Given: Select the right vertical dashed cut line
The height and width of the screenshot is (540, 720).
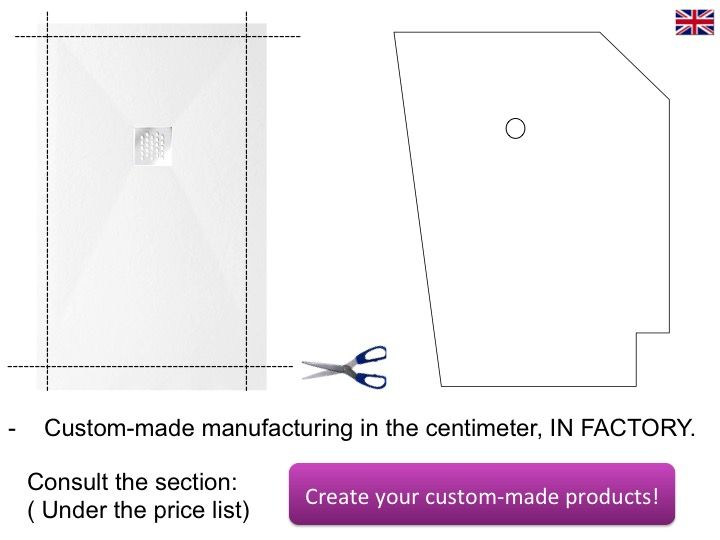Looking at the screenshot, I should click(x=247, y=202).
